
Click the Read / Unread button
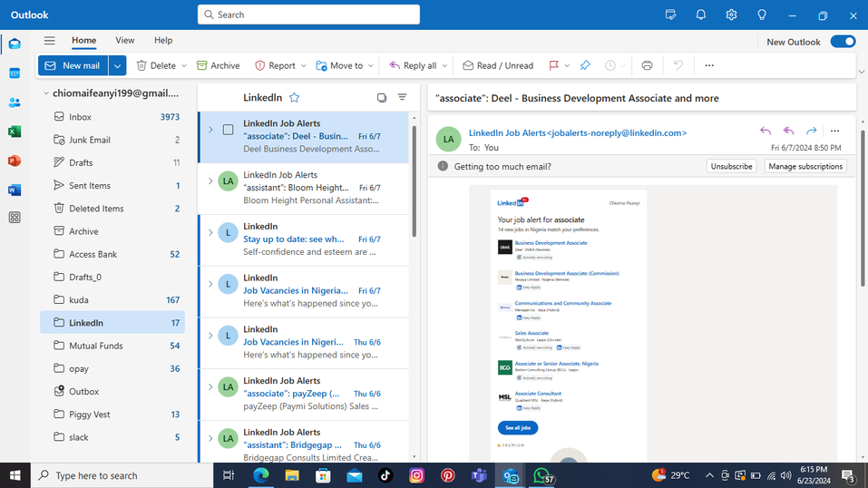click(x=498, y=65)
